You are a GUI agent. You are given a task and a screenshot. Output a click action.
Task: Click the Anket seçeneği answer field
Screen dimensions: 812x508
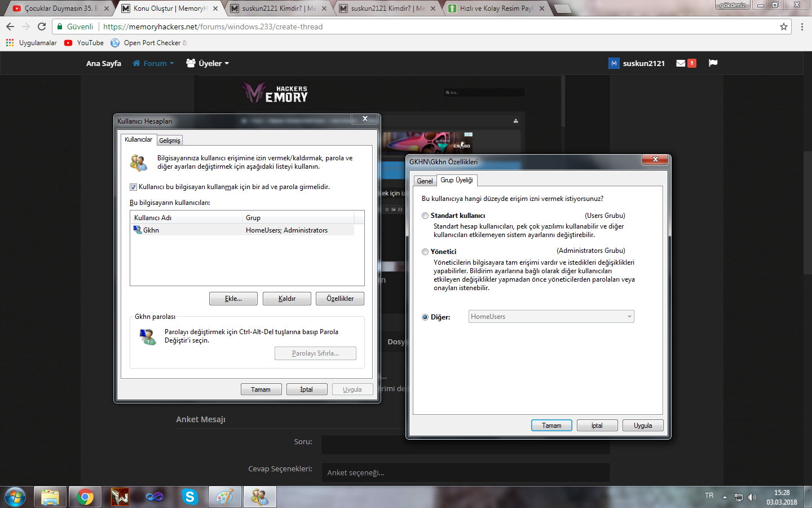pos(466,472)
